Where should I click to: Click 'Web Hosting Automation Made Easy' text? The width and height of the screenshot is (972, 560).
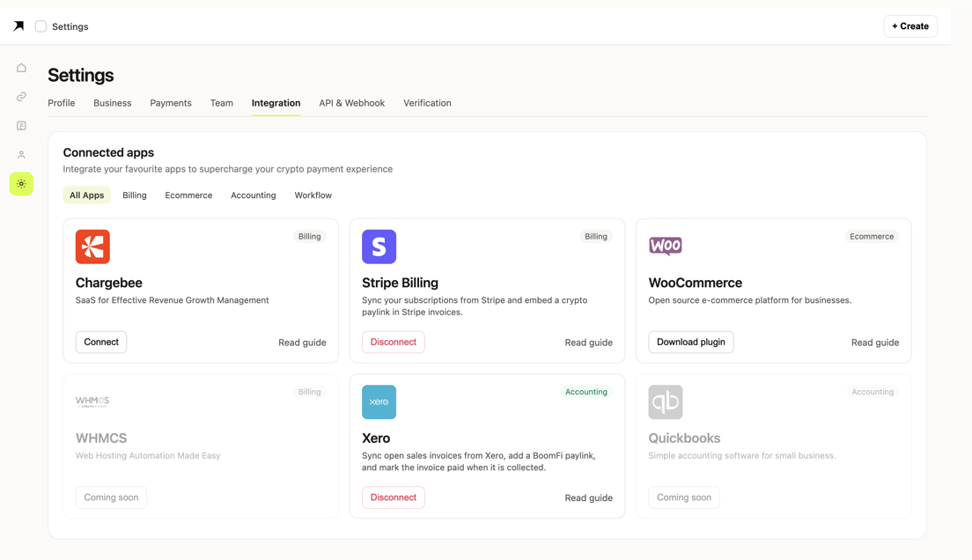pyautogui.click(x=148, y=456)
